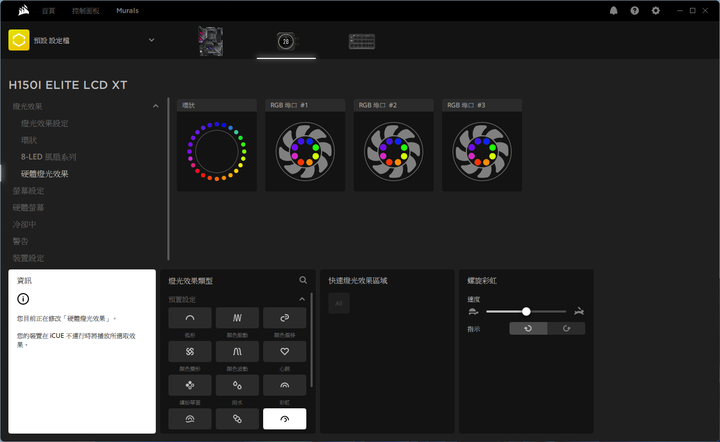Viewport: 720px width, 442px height.
Task: Open 螢幕設定 screen setup section
Action: [x=28, y=190]
